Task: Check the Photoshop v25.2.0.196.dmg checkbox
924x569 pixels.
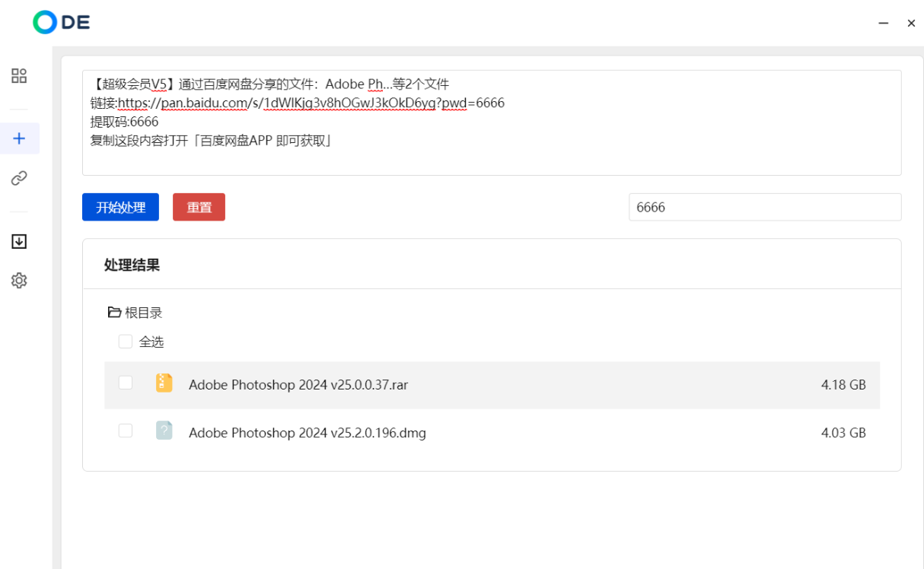Action: tap(126, 431)
